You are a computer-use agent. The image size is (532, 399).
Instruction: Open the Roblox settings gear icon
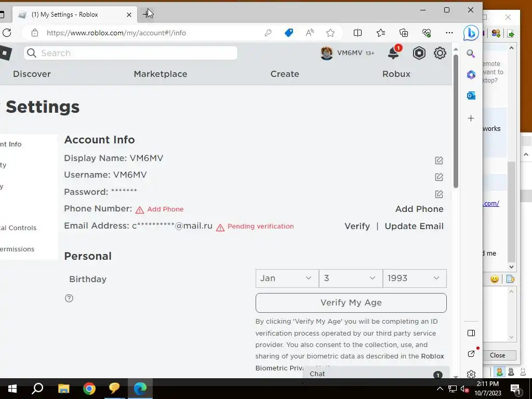(440, 53)
